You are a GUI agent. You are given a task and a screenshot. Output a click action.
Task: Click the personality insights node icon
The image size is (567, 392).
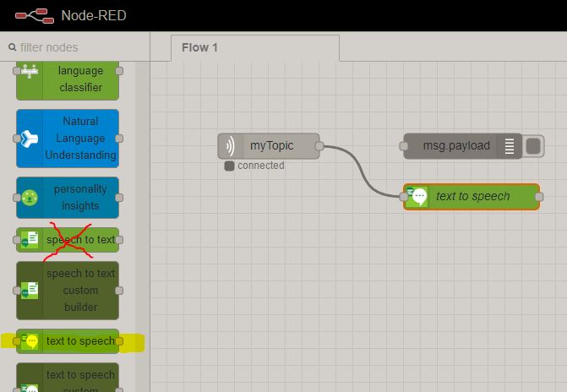click(30, 198)
